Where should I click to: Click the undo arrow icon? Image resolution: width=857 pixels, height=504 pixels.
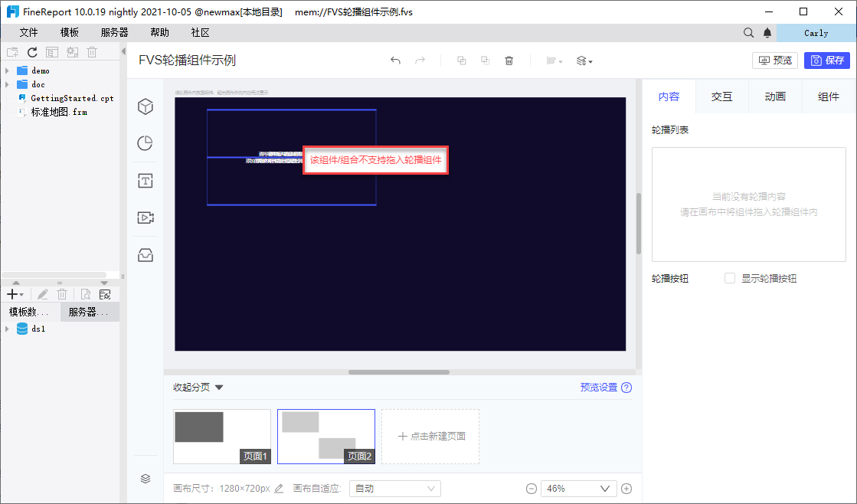(396, 61)
